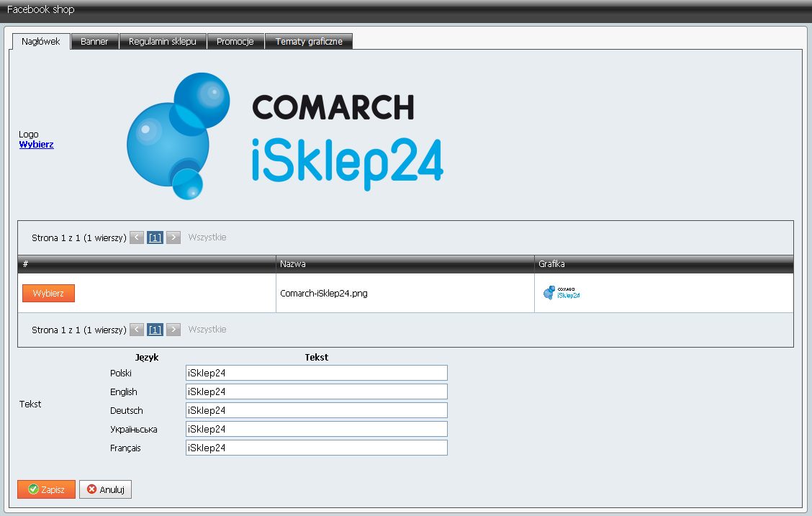Image resolution: width=812 pixels, height=516 pixels.
Task: Focus the Polski text field
Action: coord(317,374)
